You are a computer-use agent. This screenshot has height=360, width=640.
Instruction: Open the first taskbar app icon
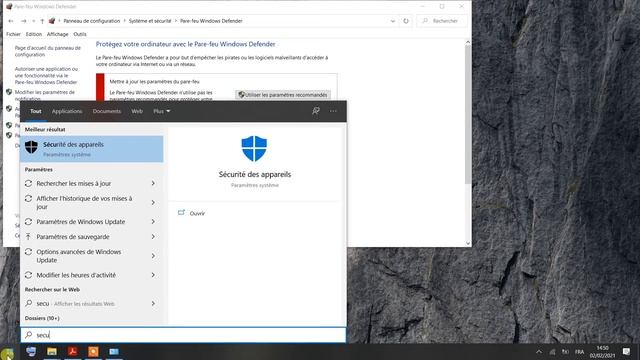31,351
